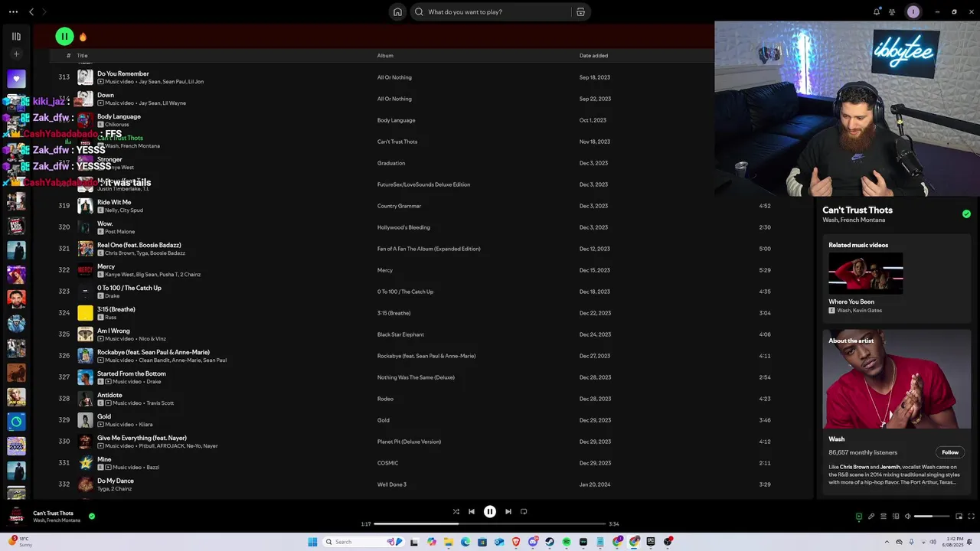Open Windows Start menu
The width and height of the screenshot is (980, 551).
[x=312, y=542]
